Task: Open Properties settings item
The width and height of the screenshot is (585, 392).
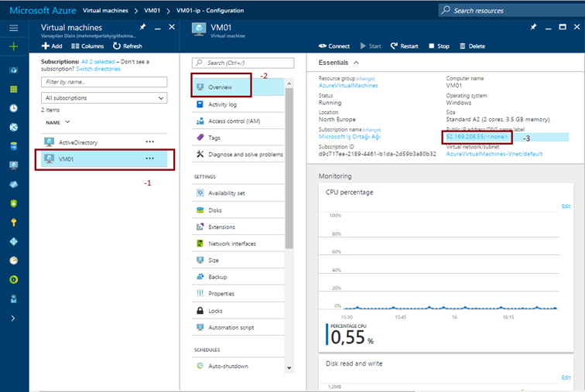Action: 238,294
